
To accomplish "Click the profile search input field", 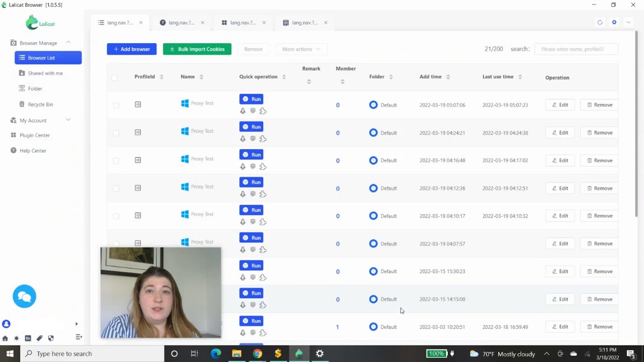I will pyautogui.click(x=576, y=49).
